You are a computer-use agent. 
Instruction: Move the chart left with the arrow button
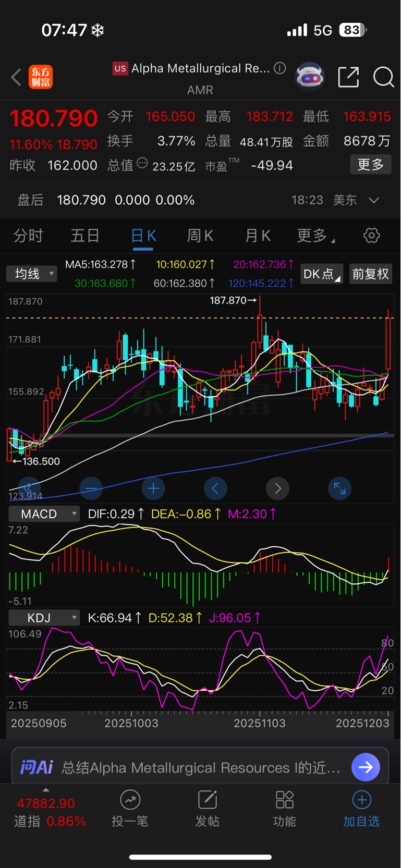point(215,488)
